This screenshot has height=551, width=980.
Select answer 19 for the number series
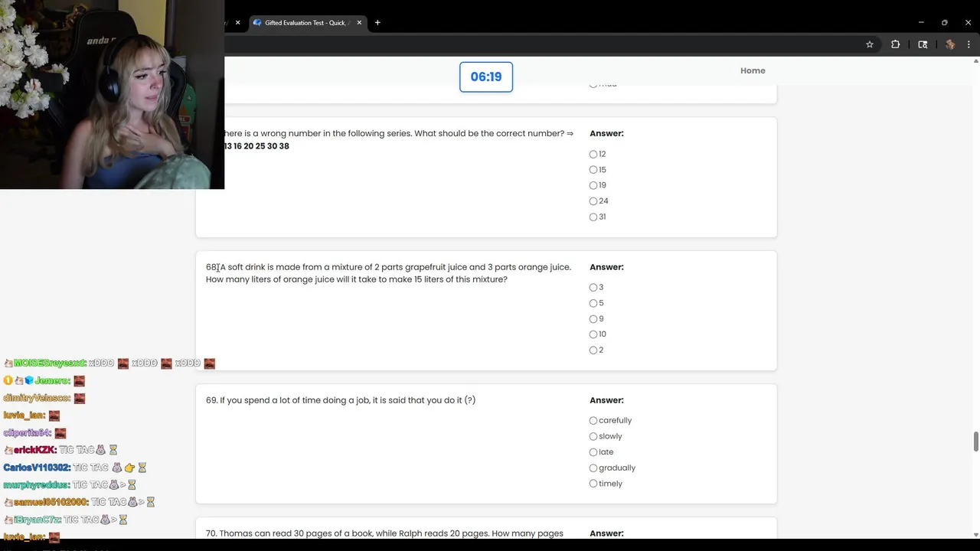pyautogui.click(x=593, y=185)
